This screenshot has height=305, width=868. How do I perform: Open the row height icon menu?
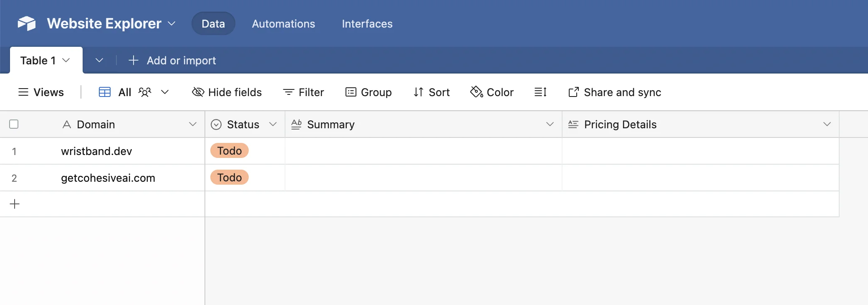point(540,92)
